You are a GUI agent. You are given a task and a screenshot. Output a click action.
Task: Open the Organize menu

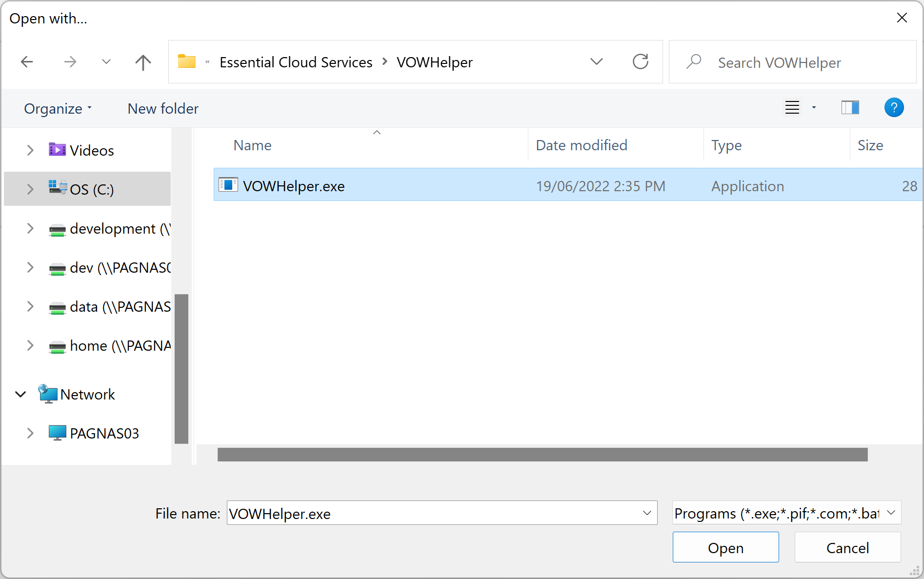pos(58,109)
